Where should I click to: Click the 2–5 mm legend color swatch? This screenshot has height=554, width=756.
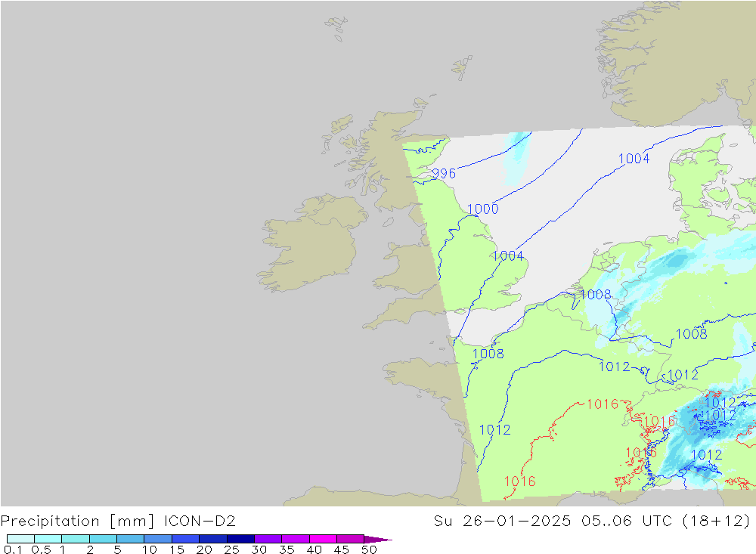pos(103,539)
